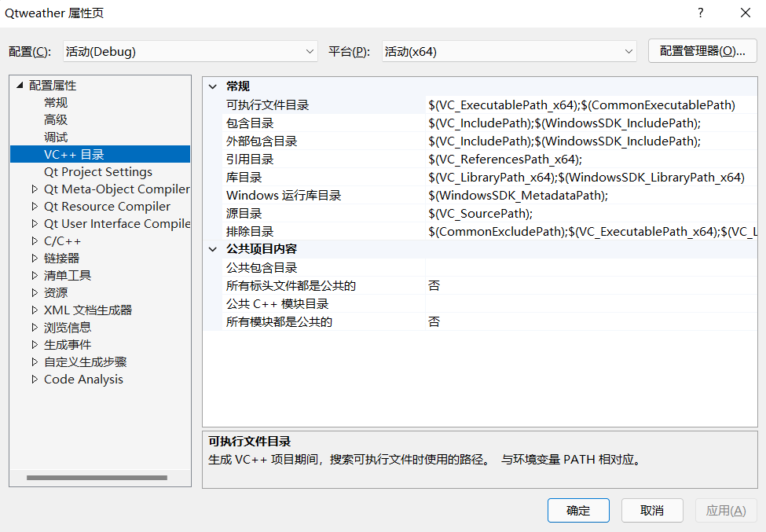Expand the 自定义生成步骤 node

point(35,362)
